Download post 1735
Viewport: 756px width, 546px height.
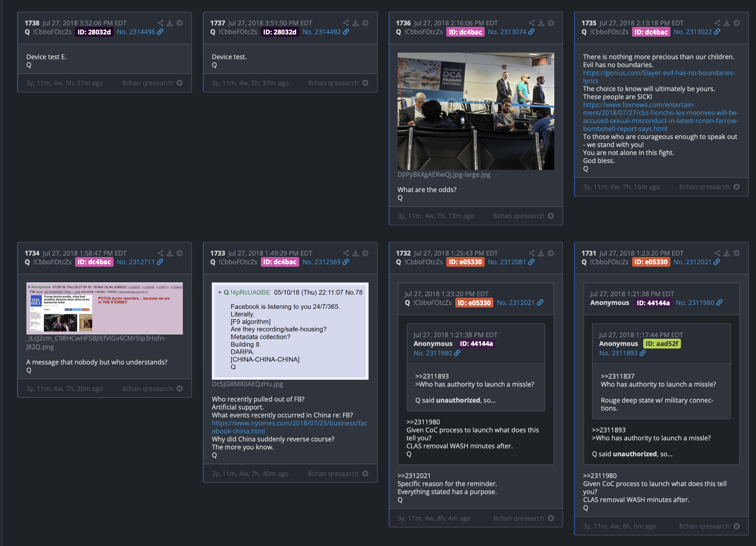coord(727,23)
